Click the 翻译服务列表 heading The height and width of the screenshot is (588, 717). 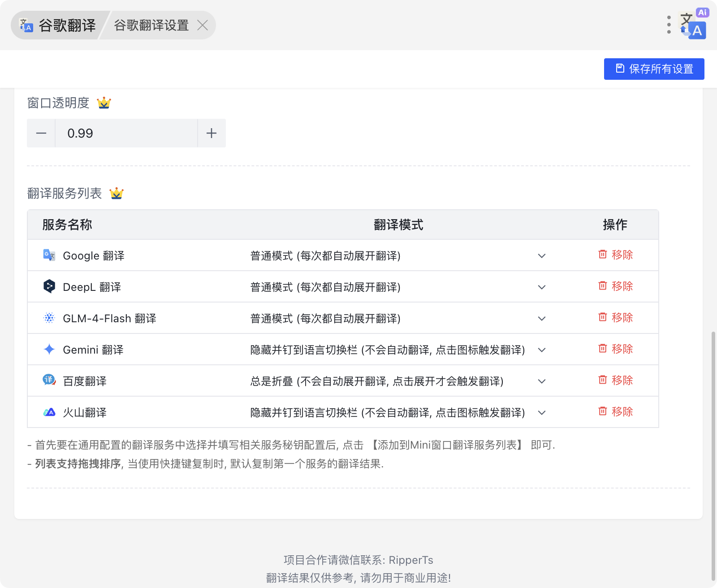click(x=65, y=194)
